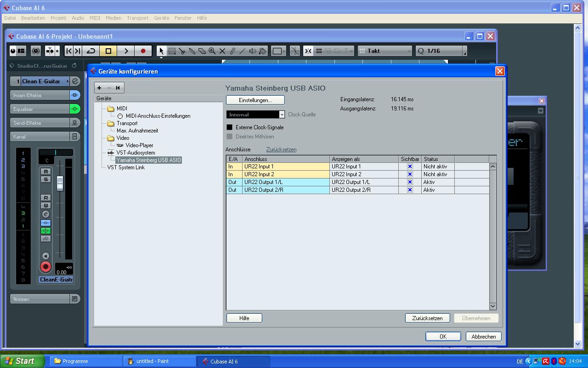Image resolution: width=588 pixels, height=368 pixels.
Task: Click the Select arrow tool in toolbar
Action: (161, 51)
